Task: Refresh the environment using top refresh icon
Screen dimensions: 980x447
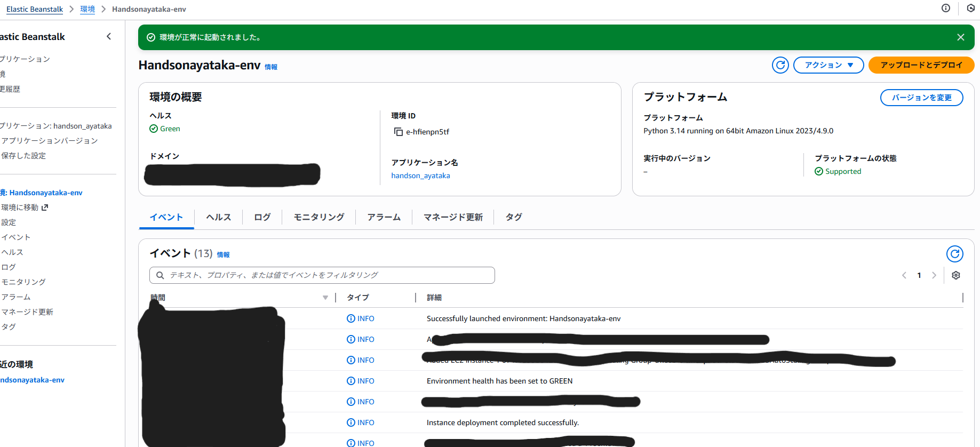Action: [780, 65]
